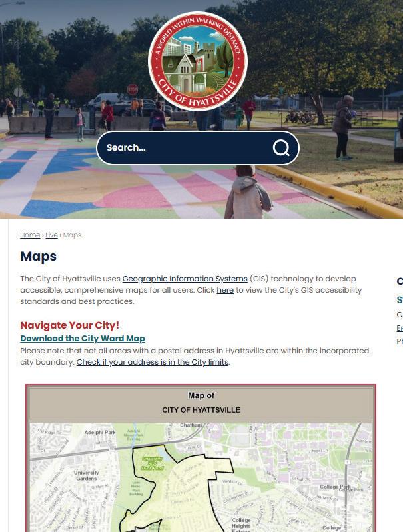Image resolution: width=403 pixels, height=532 pixels.
Task: Click the Chatham label on the map
Action: pos(191,425)
